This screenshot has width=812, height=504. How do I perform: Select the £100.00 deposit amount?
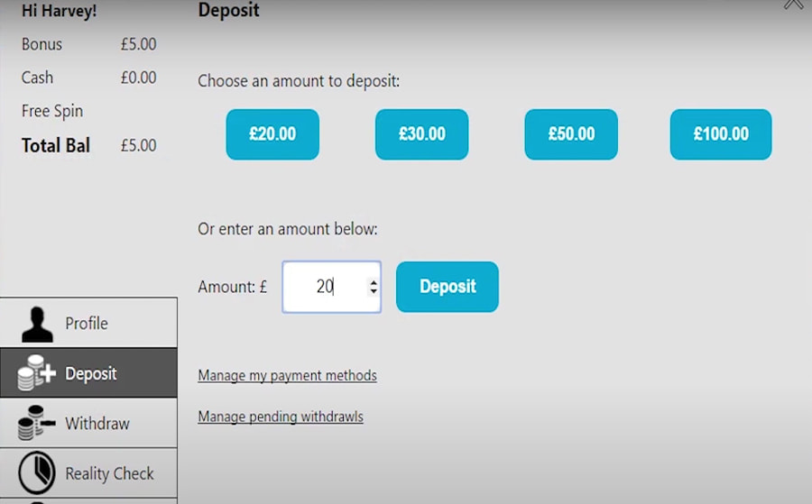721,134
